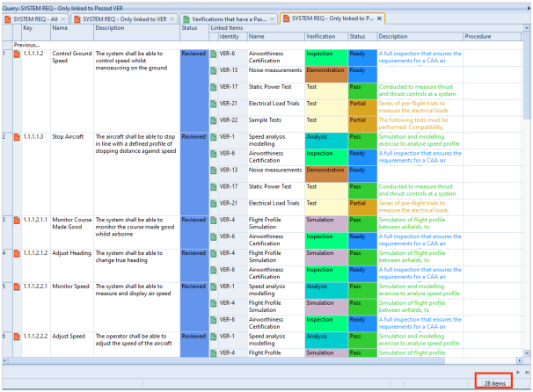Click the verification icon of VER-17 under Control Ground Speed
Screen dimensions: 533x392
[214, 87]
